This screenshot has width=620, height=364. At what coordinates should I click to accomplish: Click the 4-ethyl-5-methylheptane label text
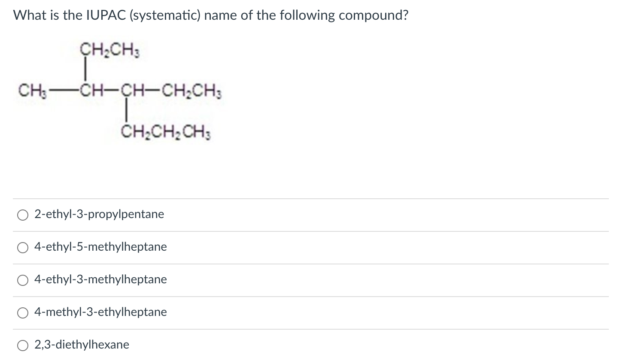pos(100,247)
